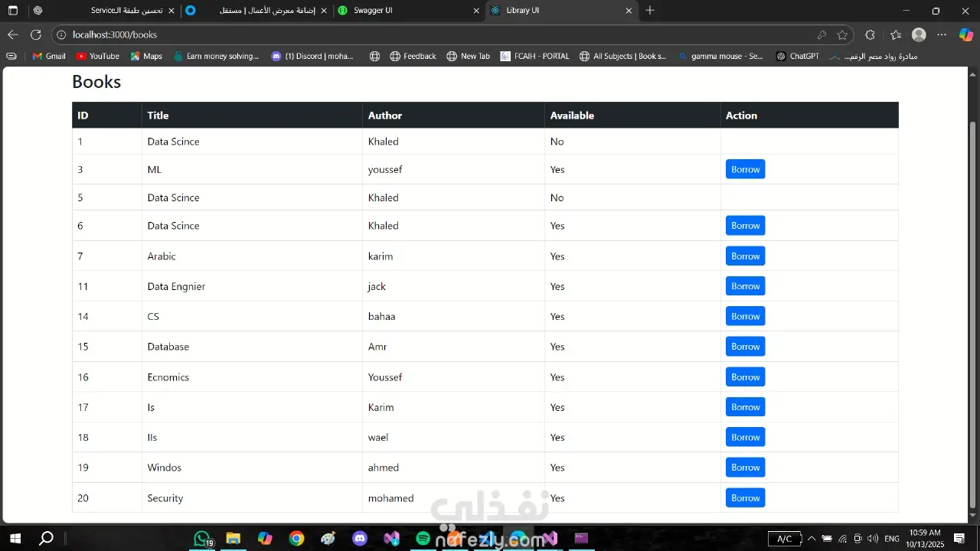This screenshot has height=551, width=980.
Task: Open a new browser tab with plus icon
Action: coord(650,11)
